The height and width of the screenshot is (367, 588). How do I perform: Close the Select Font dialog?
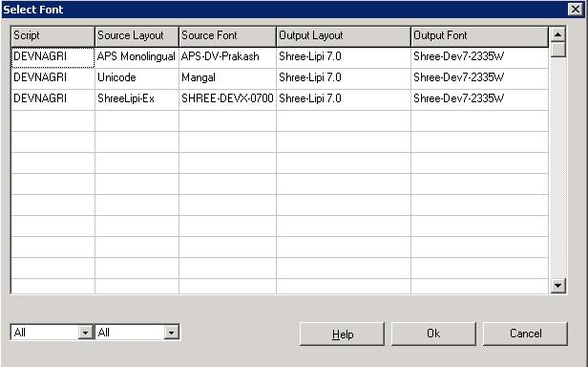pyautogui.click(x=575, y=9)
